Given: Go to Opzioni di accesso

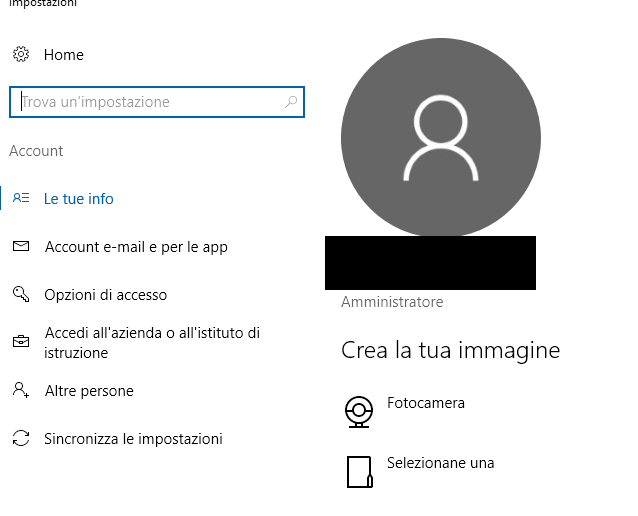Looking at the screenshot, I should 106,295.
